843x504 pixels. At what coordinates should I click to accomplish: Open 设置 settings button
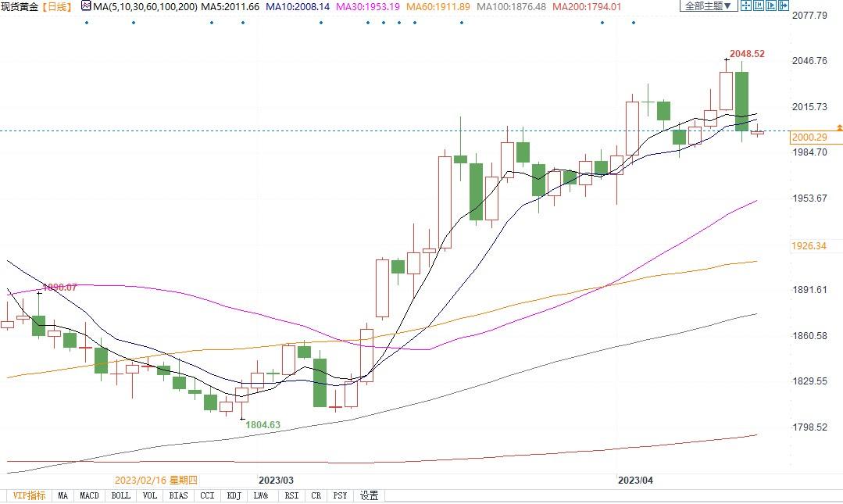click(369, 495)
